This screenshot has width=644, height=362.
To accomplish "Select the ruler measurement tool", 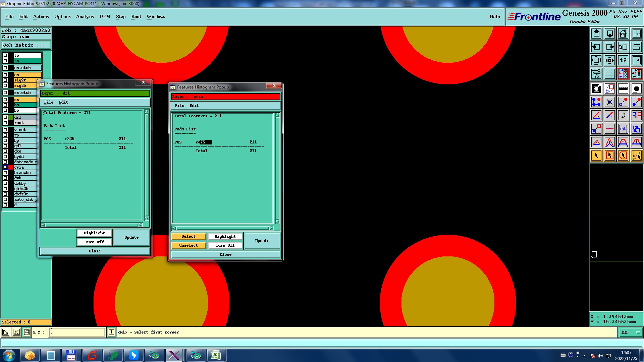I will [623, 89].
